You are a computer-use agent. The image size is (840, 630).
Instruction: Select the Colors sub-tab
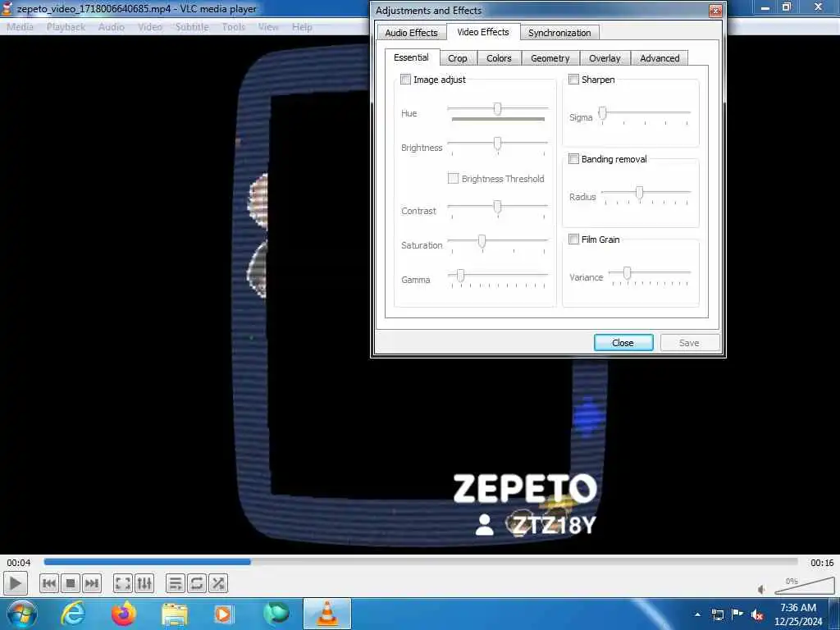(499, 58)
